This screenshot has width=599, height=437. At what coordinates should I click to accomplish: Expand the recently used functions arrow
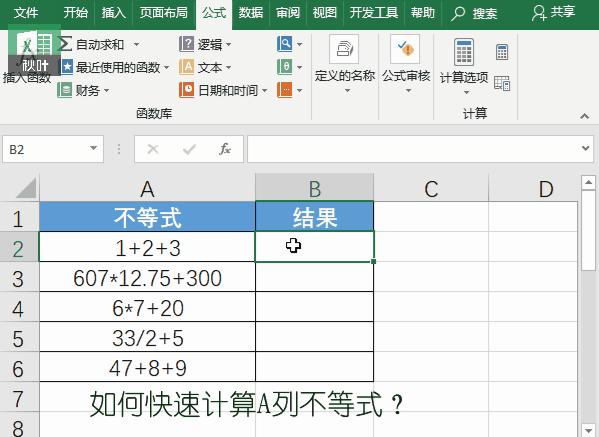(x=167, y=68)
